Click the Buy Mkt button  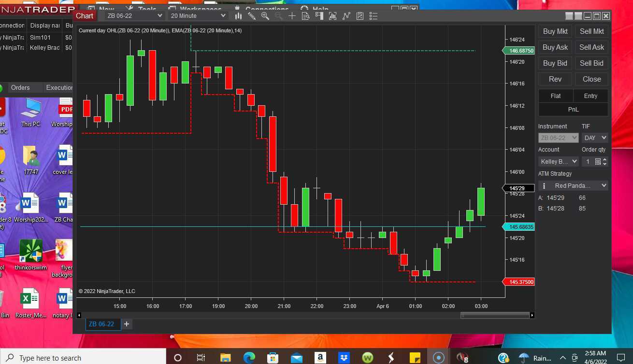pos(555,31)
